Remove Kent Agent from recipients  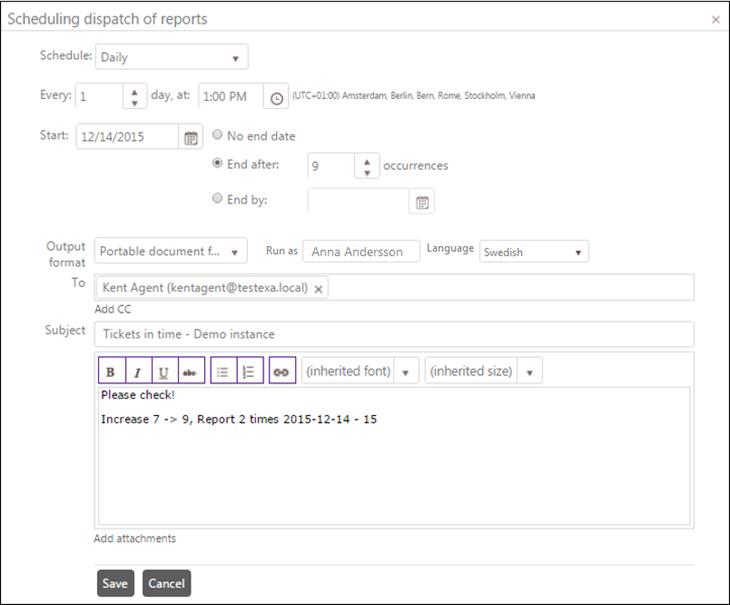click(x=319, y=288)
